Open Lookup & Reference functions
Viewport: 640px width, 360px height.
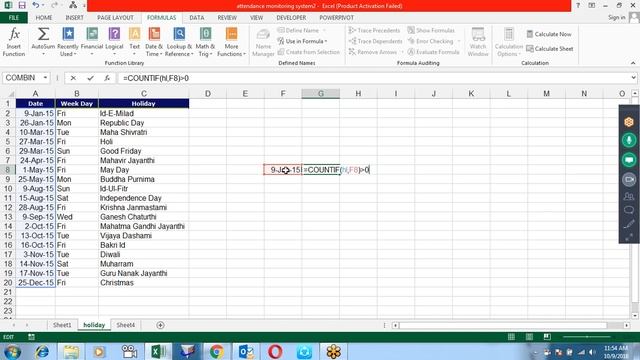pyautogui.click(x=179, y=42)
